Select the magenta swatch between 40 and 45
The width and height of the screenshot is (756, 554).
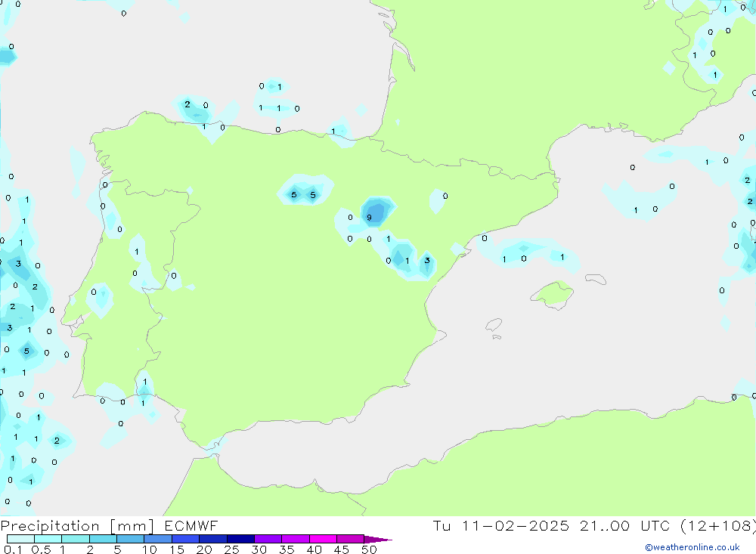323,539
